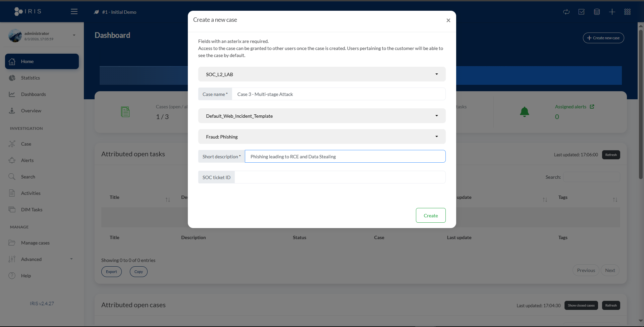Click the green bell alerts icon

(524, 112)
